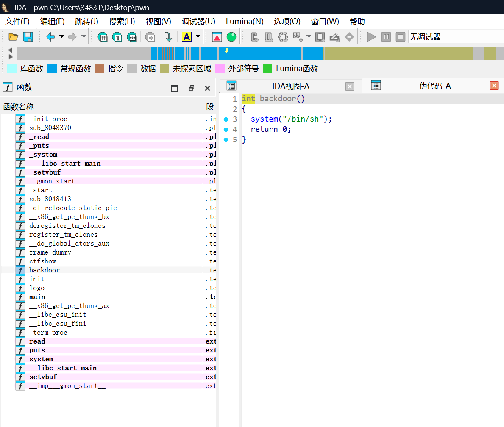Viewport: 504px width, 427px height.
Task: Sort by the 函数名称 column header
Action: click(102, 107)
